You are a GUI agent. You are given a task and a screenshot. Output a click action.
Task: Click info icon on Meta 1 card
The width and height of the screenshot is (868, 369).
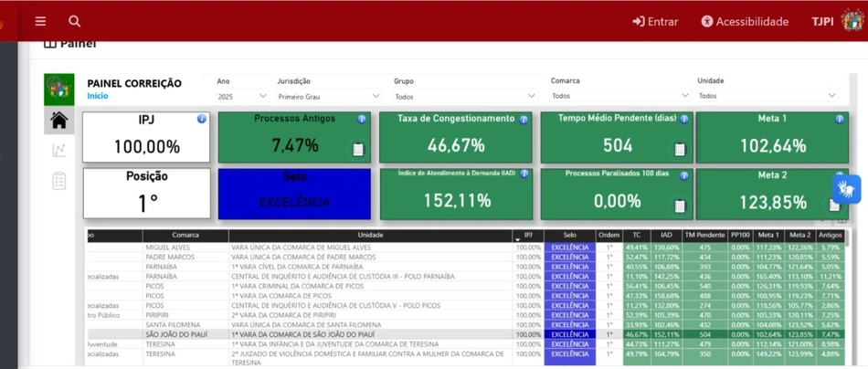click(840, 119)
